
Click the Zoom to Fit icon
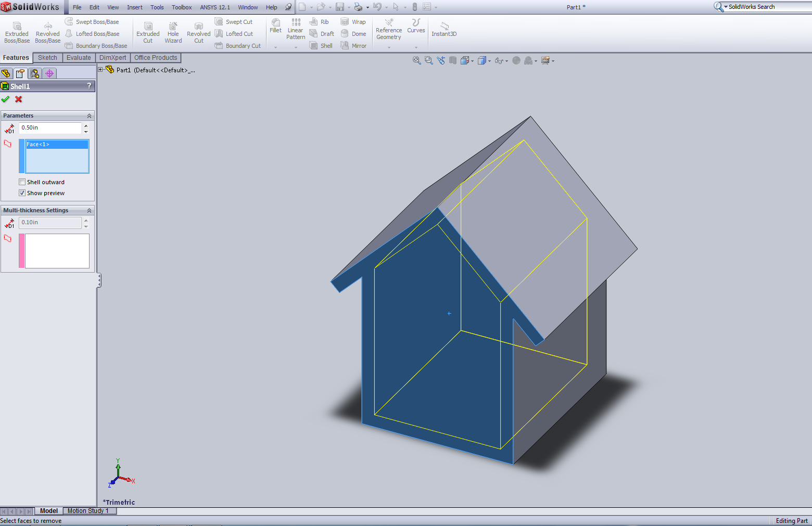(x=416, y=60)
